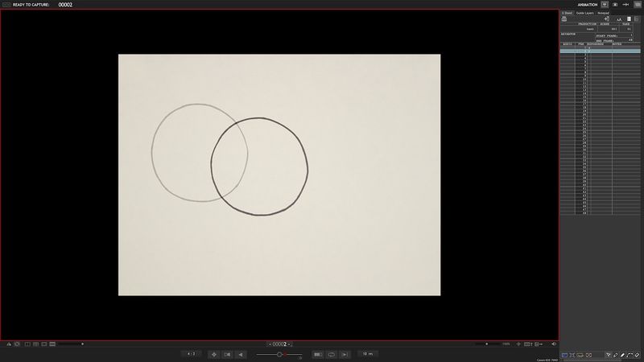Open the Notepad tab
Viewport: 644px width, 362px height.
point(603,13)
